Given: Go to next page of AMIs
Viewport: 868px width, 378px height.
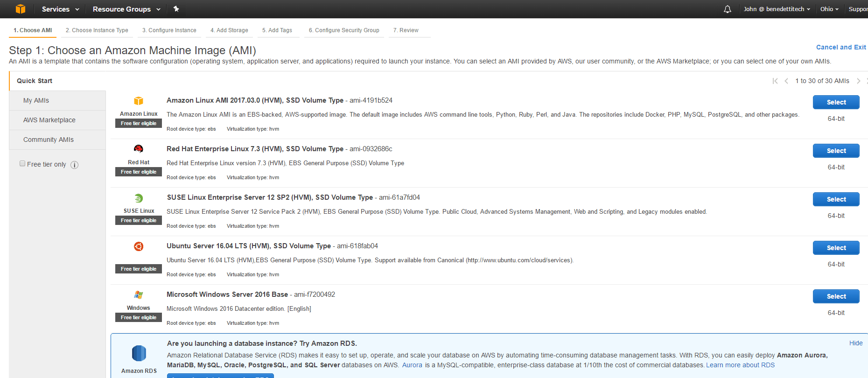Looking at the screenshot, I should [x=858, y=81].
